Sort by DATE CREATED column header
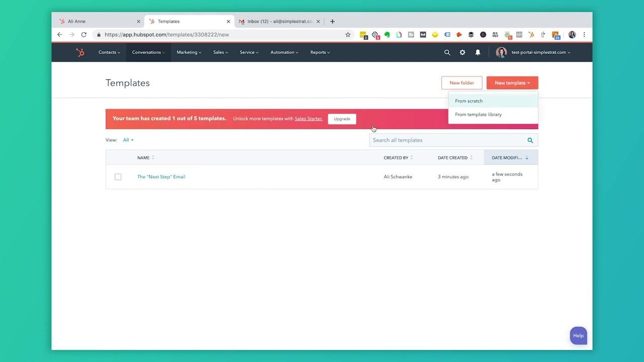Image resolution: width=644 pixels, height=362 pixels. coord(455,158)
